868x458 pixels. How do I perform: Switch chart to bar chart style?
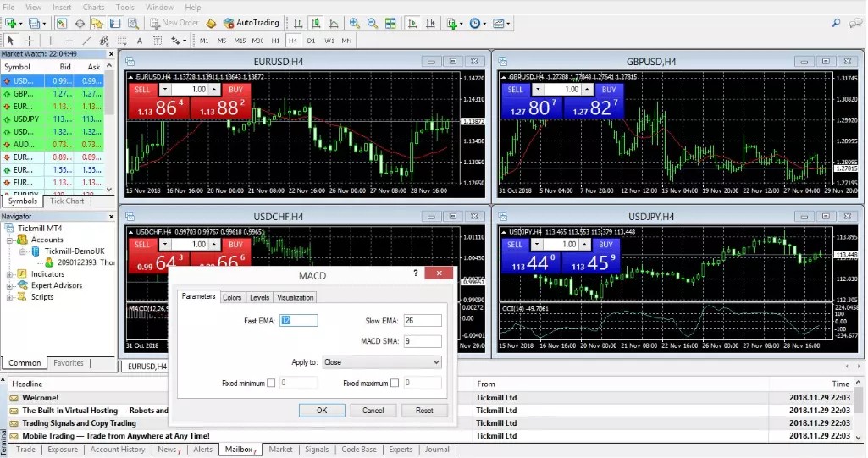[x=298, y=23]
